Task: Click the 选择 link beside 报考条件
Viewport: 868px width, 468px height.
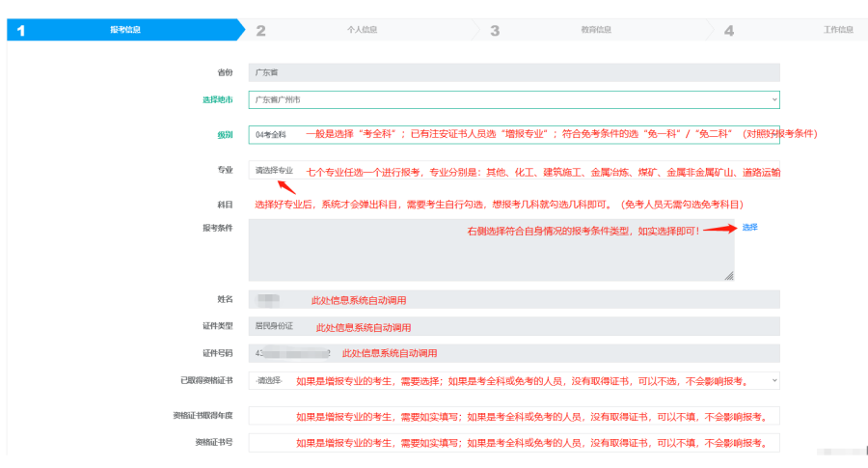Action: (x=749, y=227)
